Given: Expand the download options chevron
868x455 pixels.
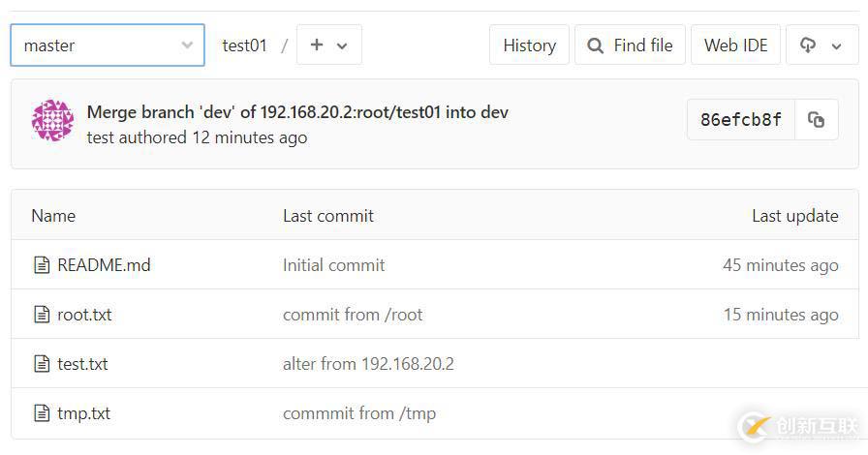Looking at the screenshot, I should 837,45.
